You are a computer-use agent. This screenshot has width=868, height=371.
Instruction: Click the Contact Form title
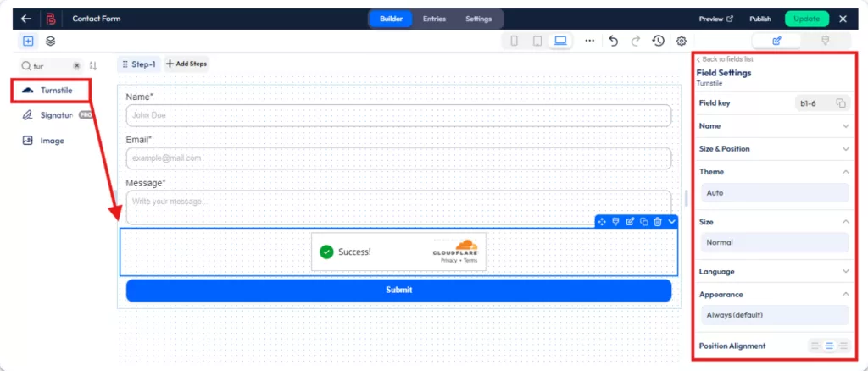pyautogui.click(x=97, y=19)
